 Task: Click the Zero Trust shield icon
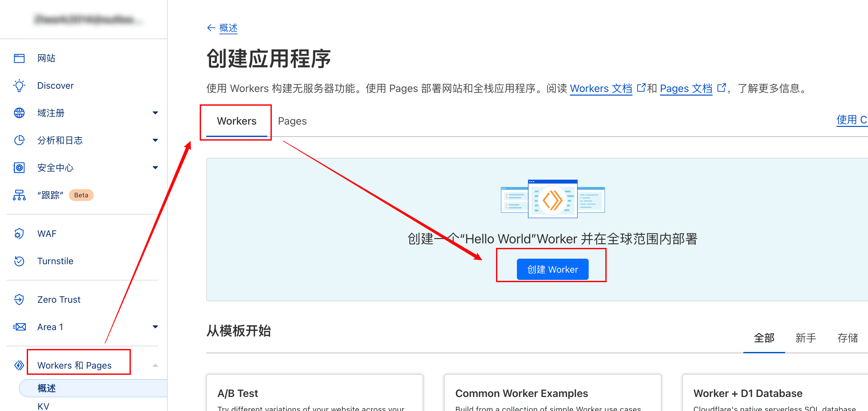[x=19, y=299]
